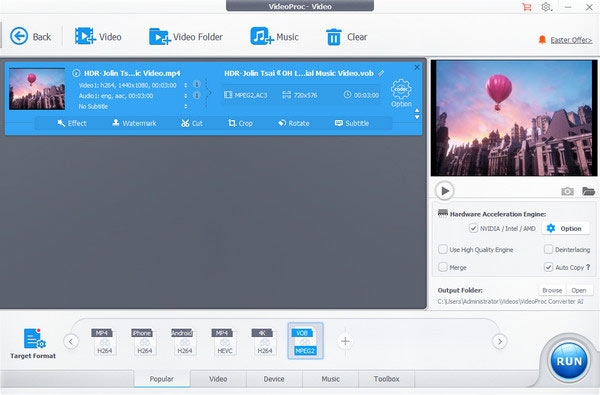Viewport: 600px width, 395px height.
Task: Toggle NVIDIA / Intel / AMD acceleration
Action: pyautogui.click(x=473, y=229)
